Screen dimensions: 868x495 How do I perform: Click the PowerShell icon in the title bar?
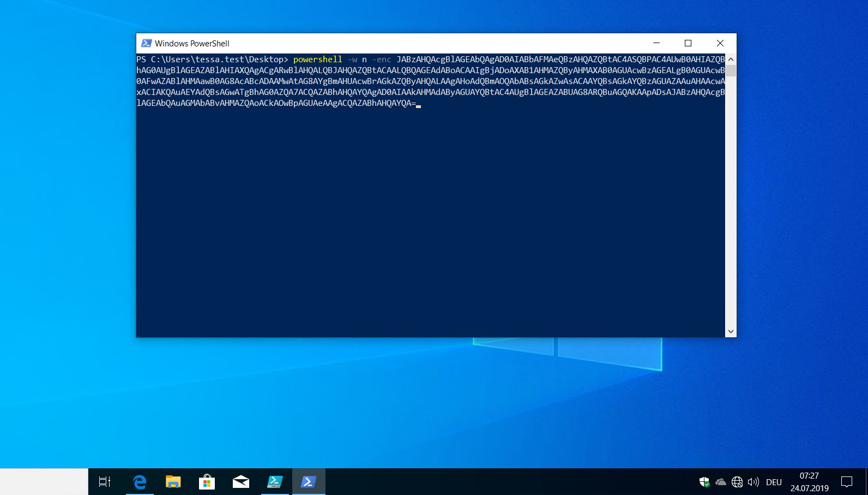[146, 43]
